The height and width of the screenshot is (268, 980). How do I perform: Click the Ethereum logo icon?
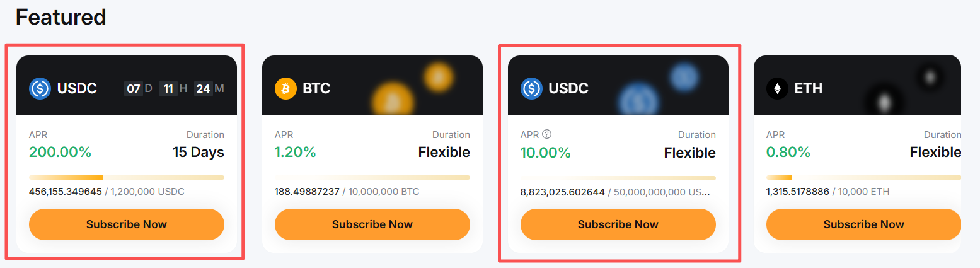tap(777, 88)
